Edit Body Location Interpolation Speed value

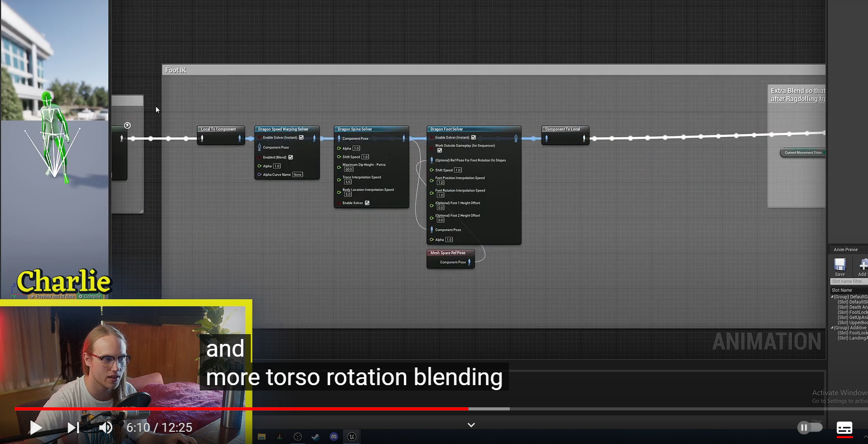tap(347, 194)
